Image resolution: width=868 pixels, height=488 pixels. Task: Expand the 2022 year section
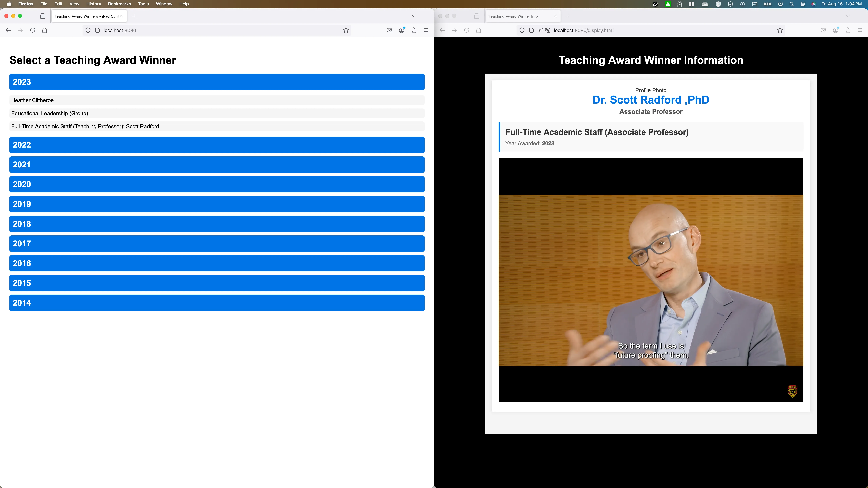217,145
